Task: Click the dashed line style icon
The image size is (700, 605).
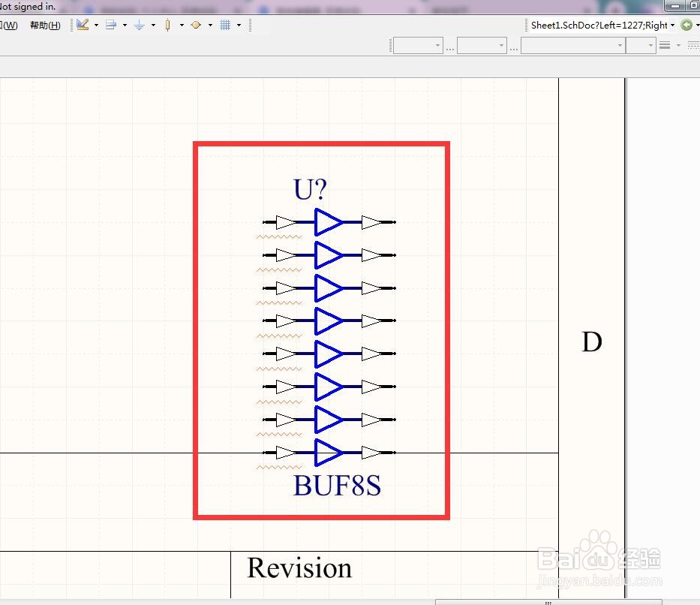Action: 694,45
